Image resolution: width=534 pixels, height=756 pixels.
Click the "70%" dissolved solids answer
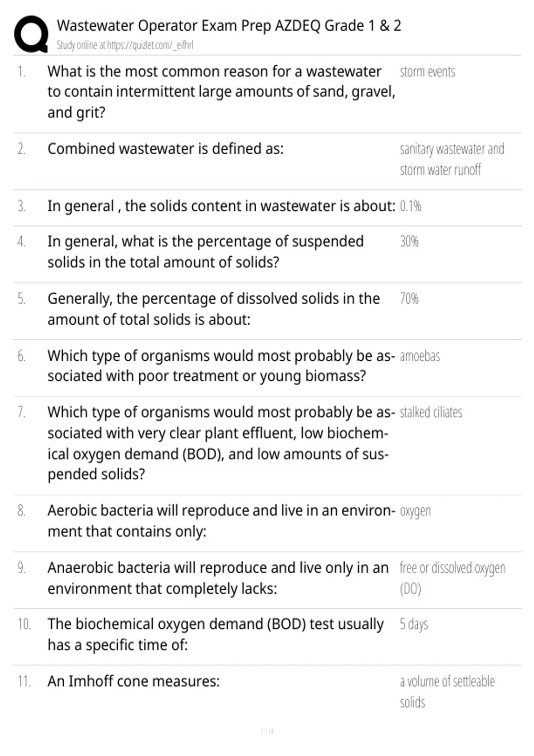pos(409,298)
